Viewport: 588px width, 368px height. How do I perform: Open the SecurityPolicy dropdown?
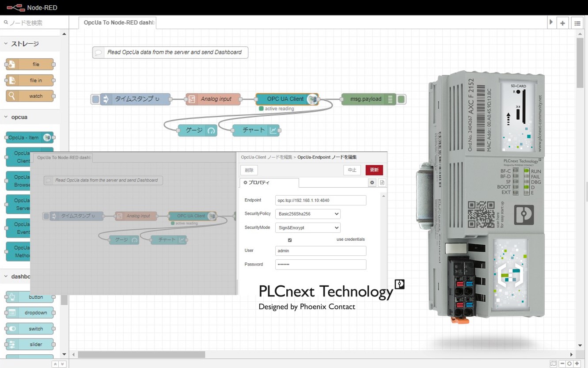tap(307, 214)
